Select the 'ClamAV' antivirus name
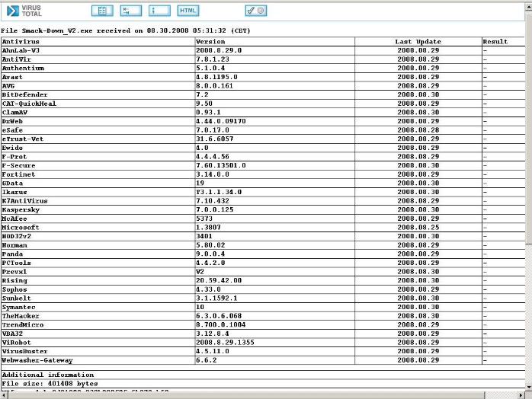Screen dimensions: 532x399 click(x=14, y=112)
